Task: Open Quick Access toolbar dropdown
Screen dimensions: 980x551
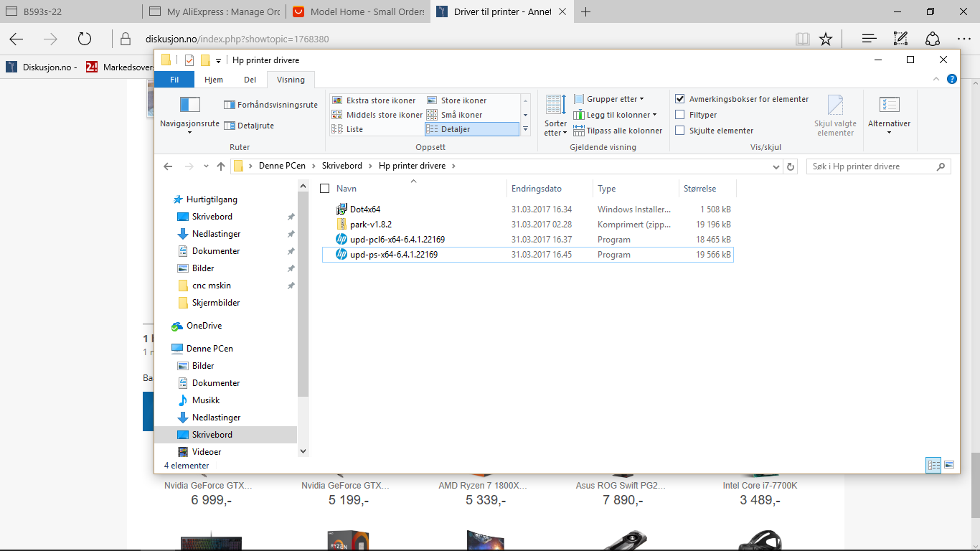Action: click(218, 60)
